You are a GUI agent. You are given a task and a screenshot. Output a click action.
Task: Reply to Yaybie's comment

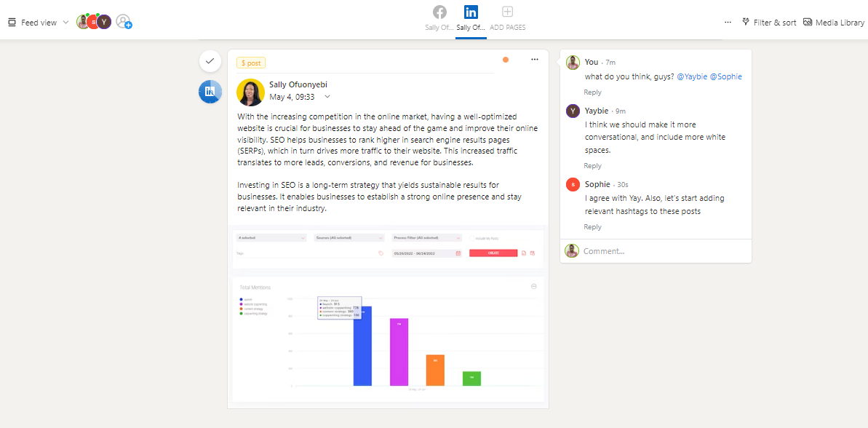coord(592,166)
